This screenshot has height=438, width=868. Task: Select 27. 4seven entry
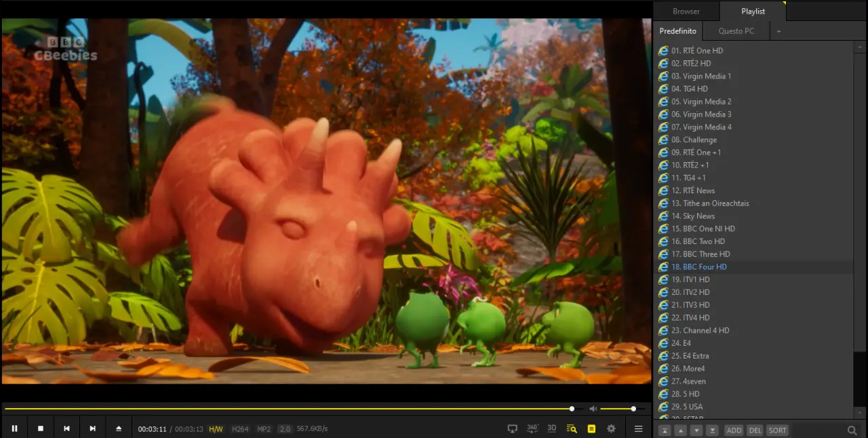click(x=754, y=381)
